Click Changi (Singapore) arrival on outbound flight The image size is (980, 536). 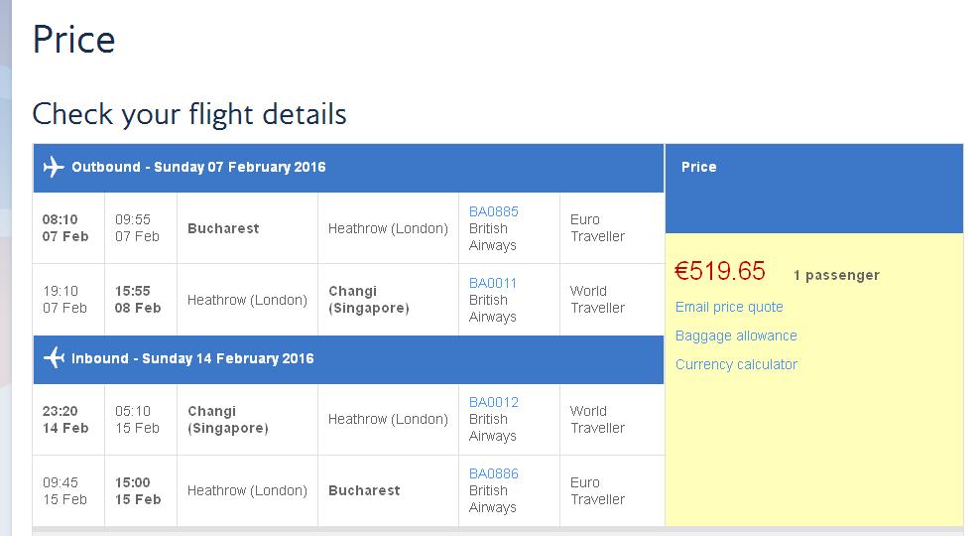click(369, 300)
